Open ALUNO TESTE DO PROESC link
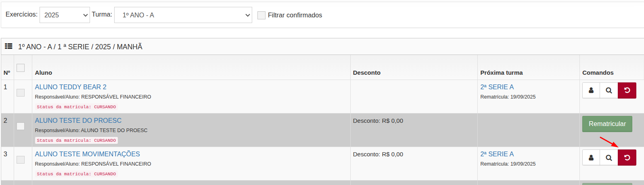The image size is (644, 185). click(78, 120)
